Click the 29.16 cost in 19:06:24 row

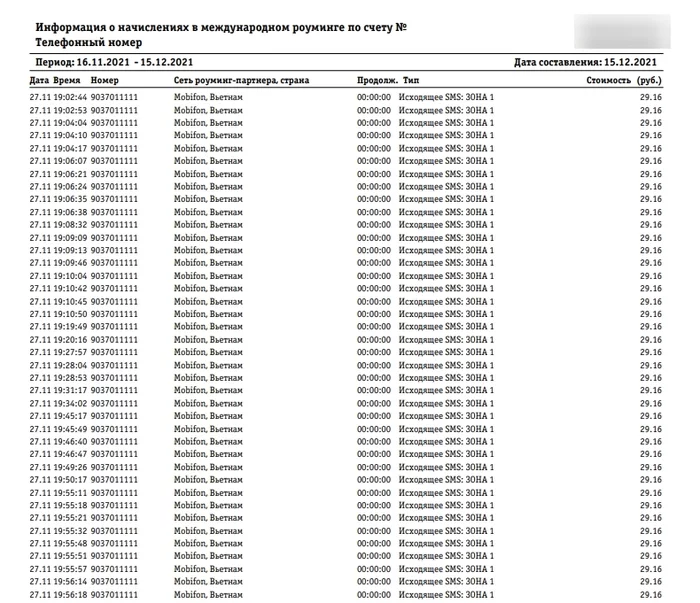[650, 187]
